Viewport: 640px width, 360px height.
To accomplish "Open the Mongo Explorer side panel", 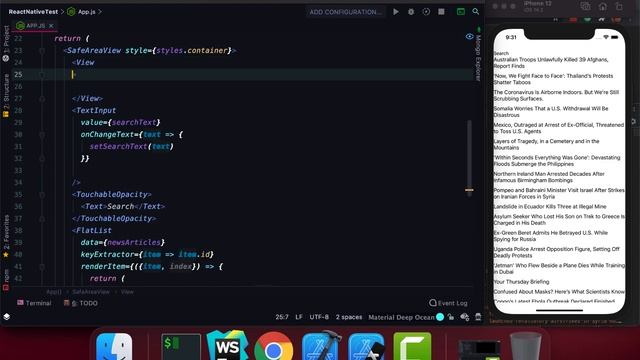I will click(478, 54).
